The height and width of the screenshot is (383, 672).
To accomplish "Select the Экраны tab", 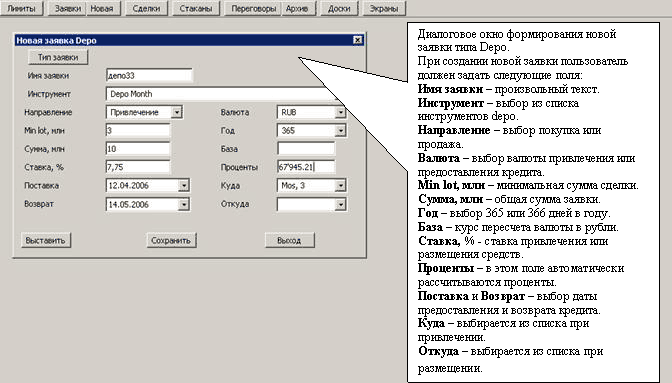I will 384,8.
